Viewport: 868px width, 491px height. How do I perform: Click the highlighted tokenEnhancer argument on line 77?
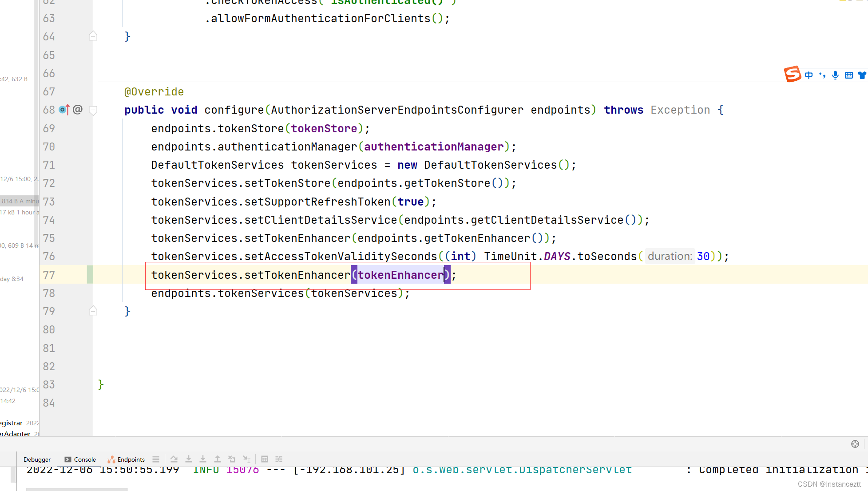click(x=400, y=275)
